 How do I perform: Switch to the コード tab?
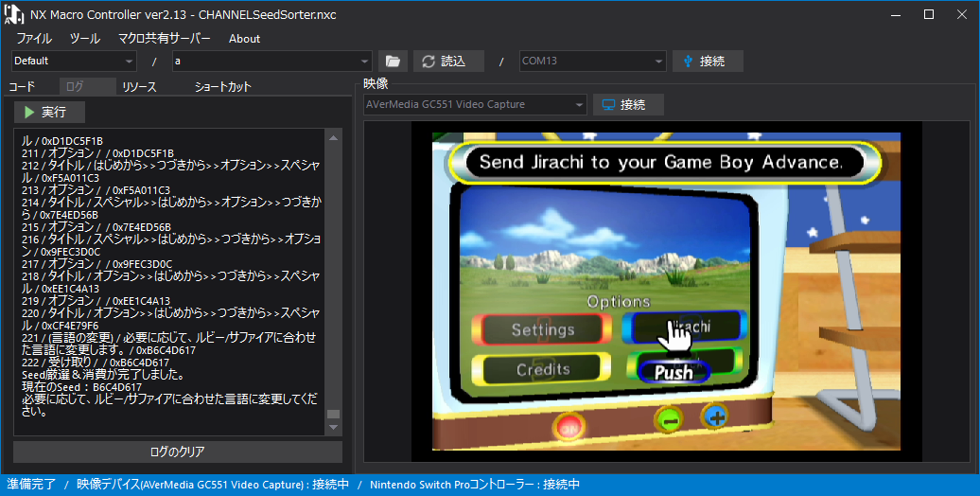pos(22,87)
